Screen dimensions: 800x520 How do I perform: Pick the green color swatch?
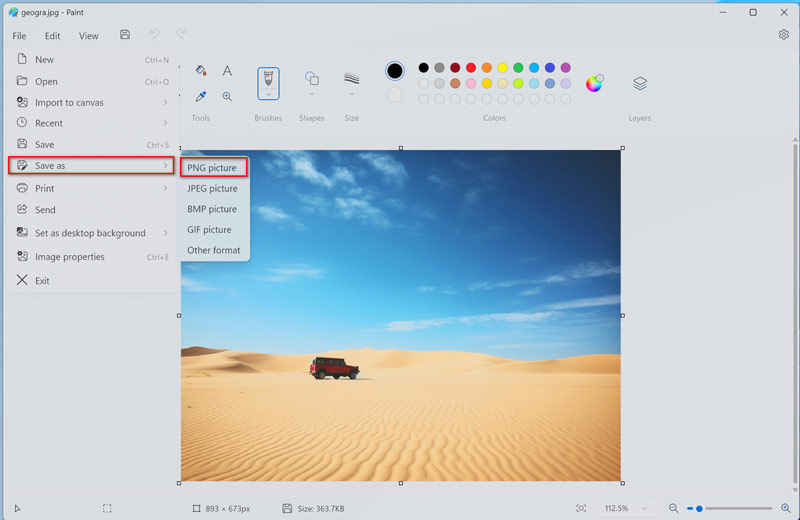[518, 67]
